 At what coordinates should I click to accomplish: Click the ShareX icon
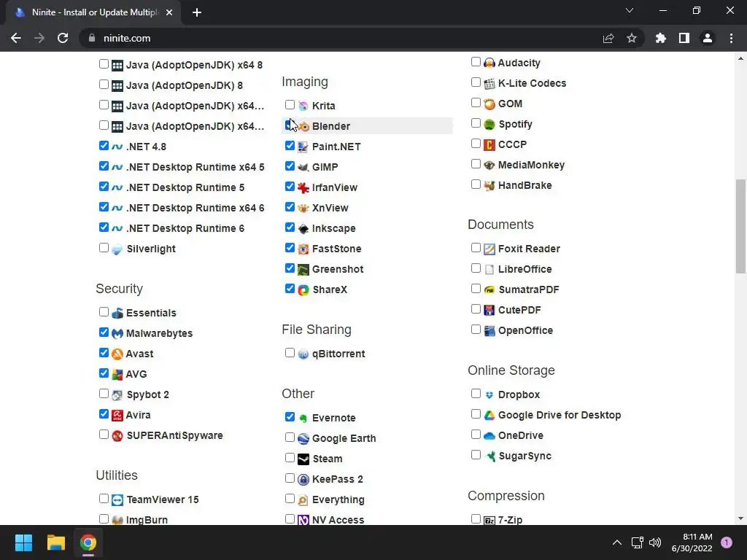303,290
